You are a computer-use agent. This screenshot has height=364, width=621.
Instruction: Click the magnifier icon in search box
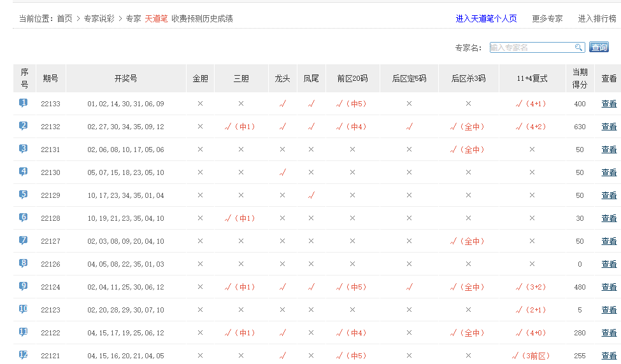pyautogui.click(x=578, y=48)
